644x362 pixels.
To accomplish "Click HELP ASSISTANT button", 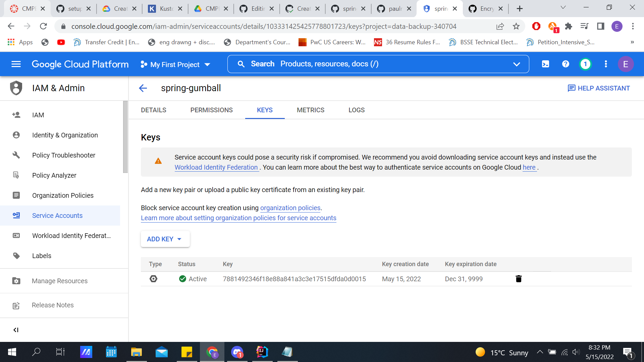I will point(599,88).
